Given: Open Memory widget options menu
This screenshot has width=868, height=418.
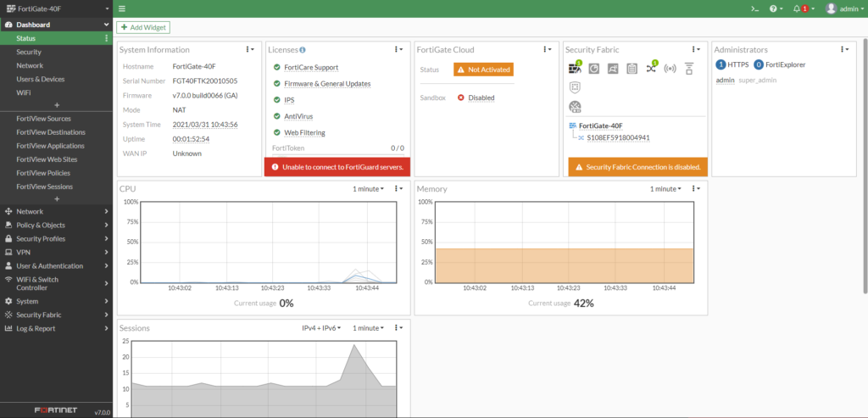Looking at the screenshot, I should click(x=695, y=189).
